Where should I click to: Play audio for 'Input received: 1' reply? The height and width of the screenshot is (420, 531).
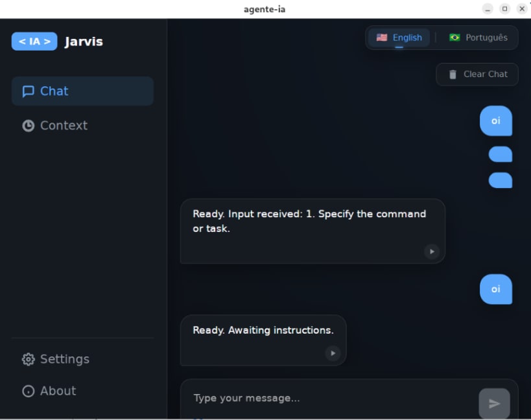(x=432, y=251)
